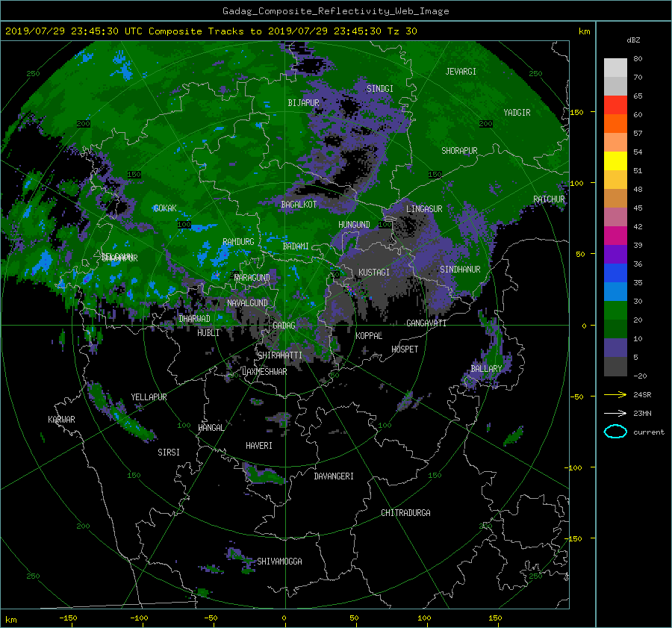
Task: Click the RAICHUR city label
Action: pyautogui.click(x=549, y=199)
